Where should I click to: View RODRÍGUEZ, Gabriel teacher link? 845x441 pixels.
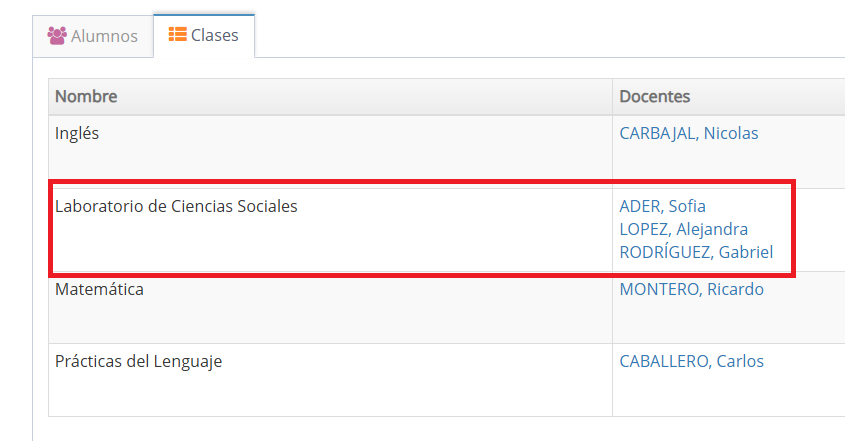pos(696,252)
